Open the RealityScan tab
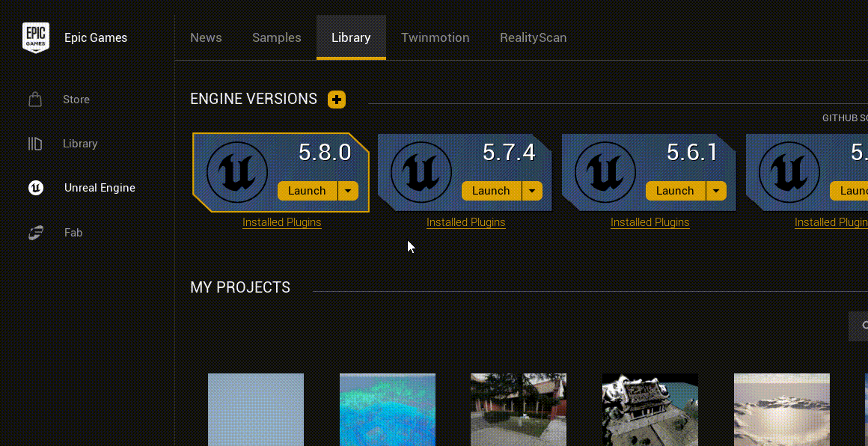Viewport: 868px width, 446px height. click(533, 37)
